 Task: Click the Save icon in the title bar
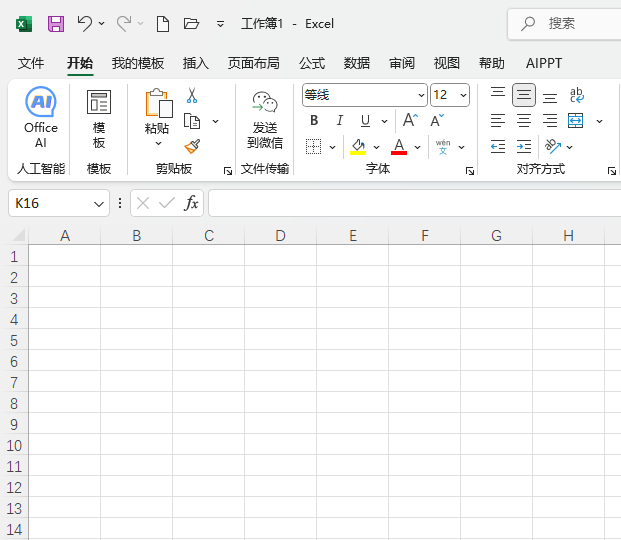pos(56,24)
